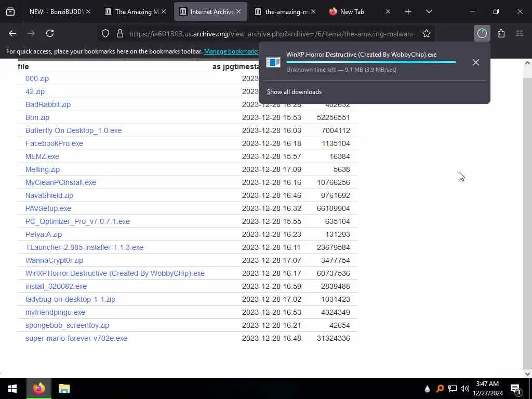Open volume speaker tray icon

(x=465, y=389)
